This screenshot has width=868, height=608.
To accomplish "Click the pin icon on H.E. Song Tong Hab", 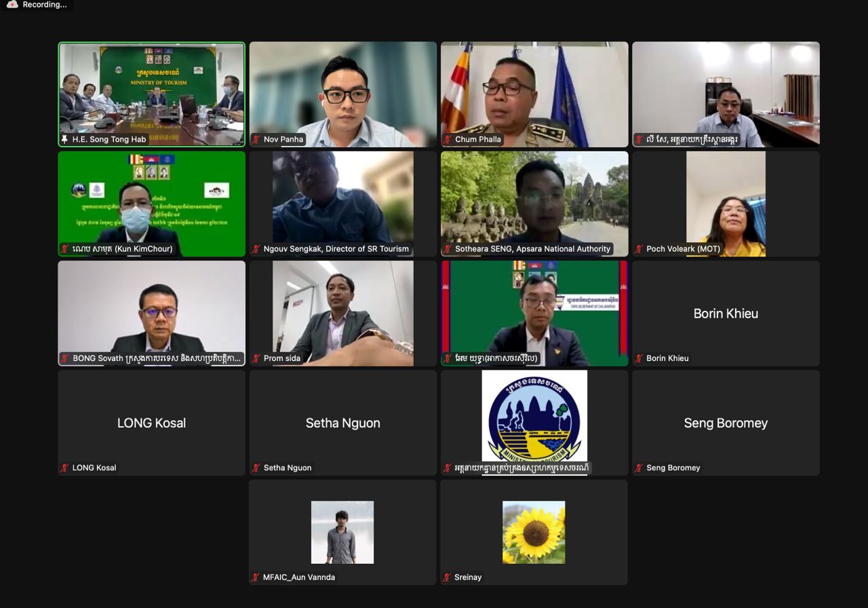I will (x=65, y=139).
